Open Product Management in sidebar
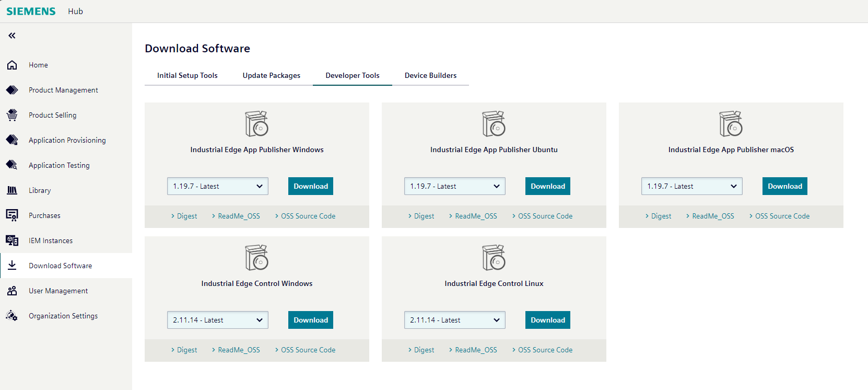868x390 pixels. [x=66, y=90]
